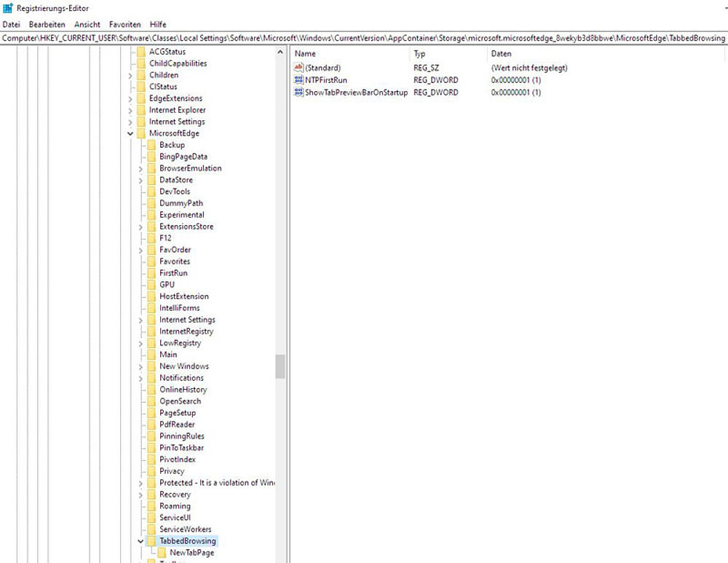This screenshot has width=728, height=563.
Task: Click the ServiceUI folder icon
Action: 151,518
